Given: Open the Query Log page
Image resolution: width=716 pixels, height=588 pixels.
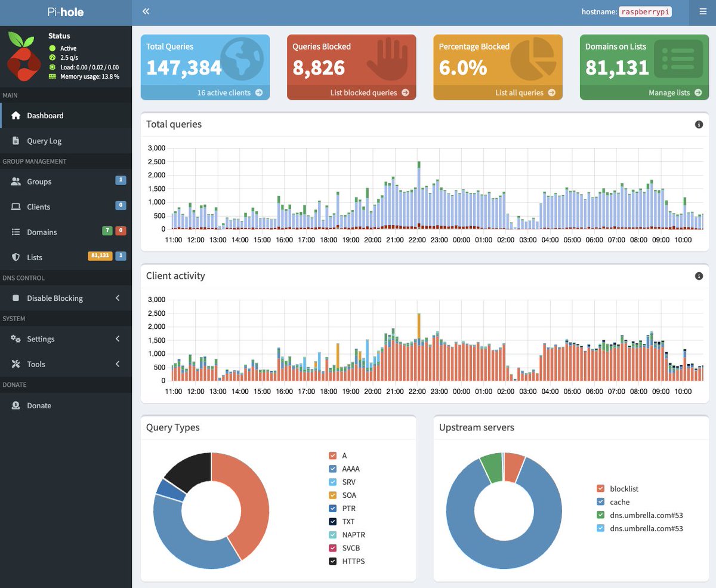Looking at the screenshot, I should [x=66, y=141].
